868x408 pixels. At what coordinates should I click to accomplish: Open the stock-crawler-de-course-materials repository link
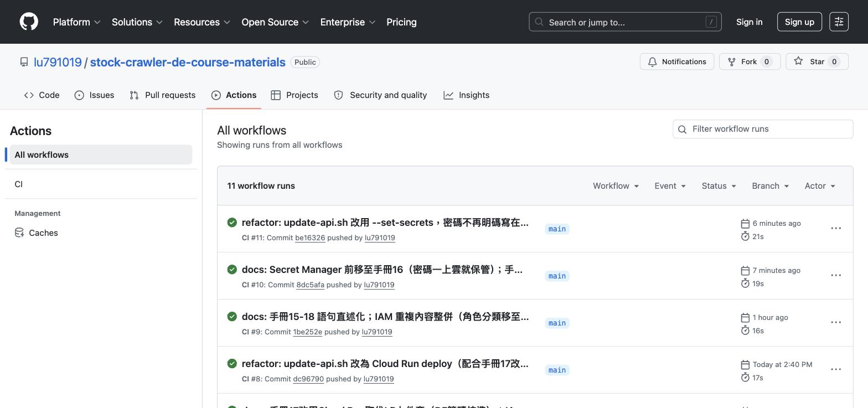[188, 62]
